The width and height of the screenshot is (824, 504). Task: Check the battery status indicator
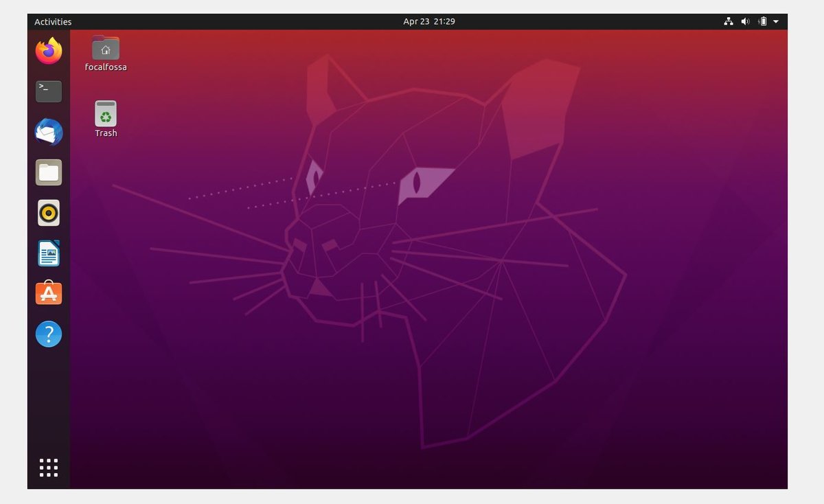[762, 21]
